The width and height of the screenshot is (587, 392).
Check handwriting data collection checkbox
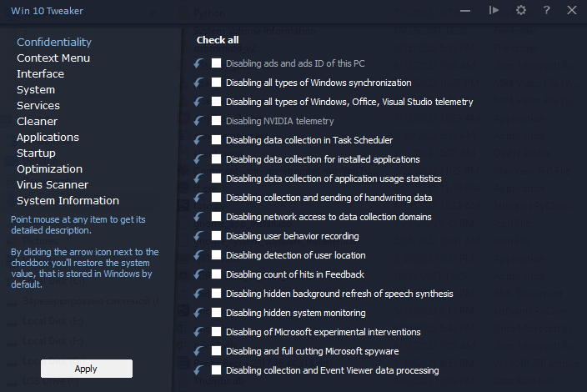point(217,198)
